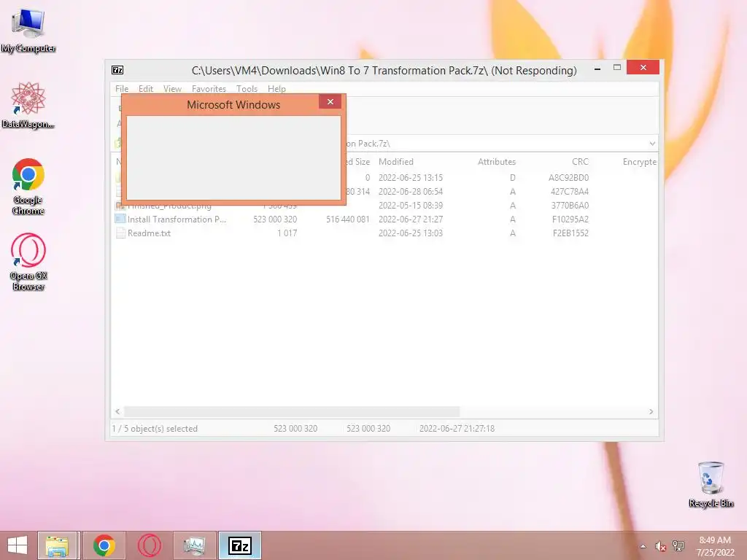Click packed size 516 440 081

(x=348, y=219)
